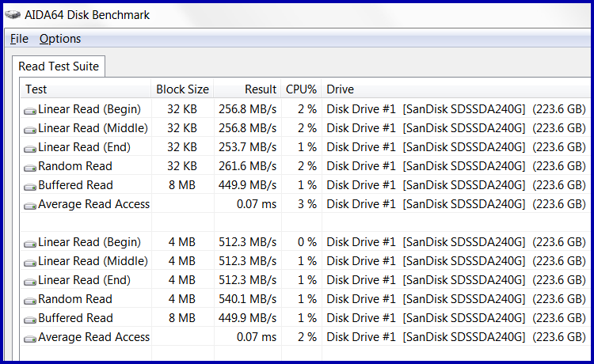594x364 pixels.
Task: Click drive icon of 32 KB Linear Read (End)
Action: click(x=30, y=148)
